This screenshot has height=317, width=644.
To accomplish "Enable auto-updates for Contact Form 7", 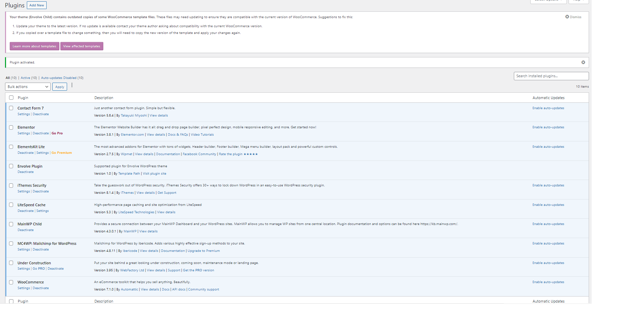I will (x=548, y=108).
